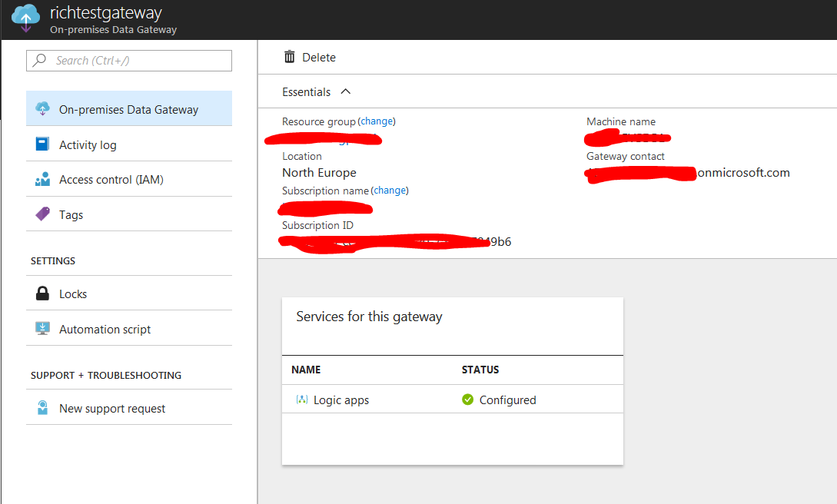Click the green Configured checkmark icon
The height and width of the screenshot is (504, 837).
(467, 400)
